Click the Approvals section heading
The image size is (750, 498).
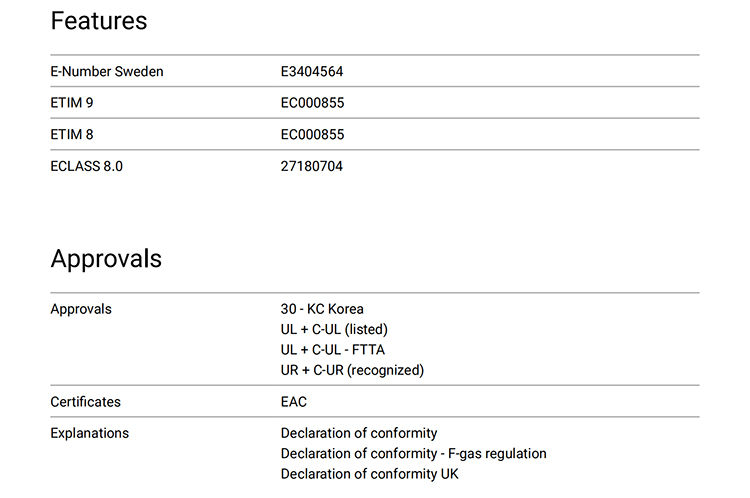106,259
